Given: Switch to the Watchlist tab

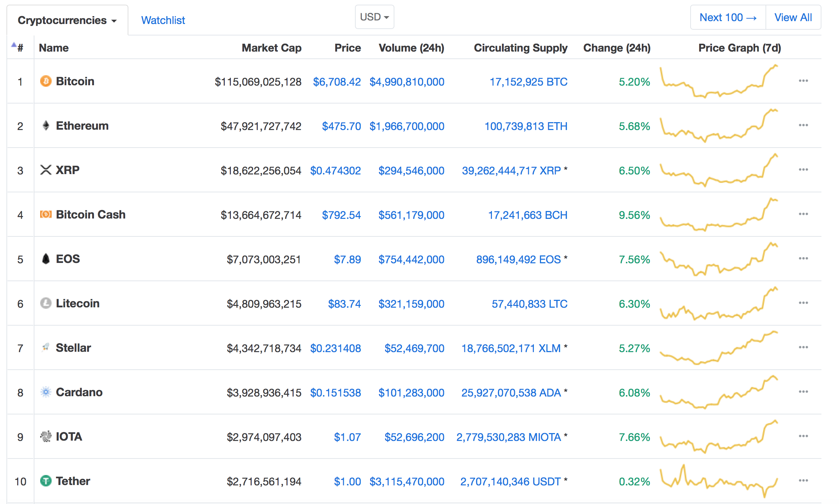Looking at the screenshot, I should point(163,20).
